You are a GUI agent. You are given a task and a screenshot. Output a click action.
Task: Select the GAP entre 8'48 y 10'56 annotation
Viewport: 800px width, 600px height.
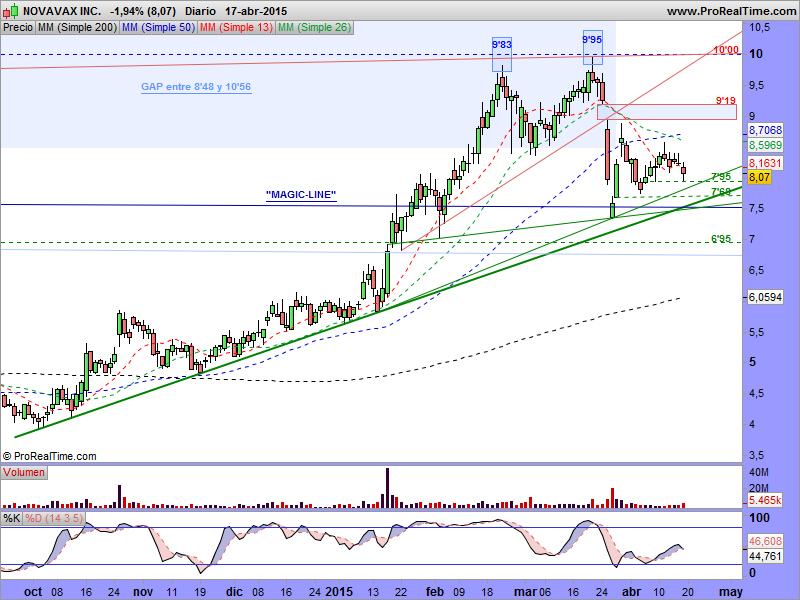[196, 87]
